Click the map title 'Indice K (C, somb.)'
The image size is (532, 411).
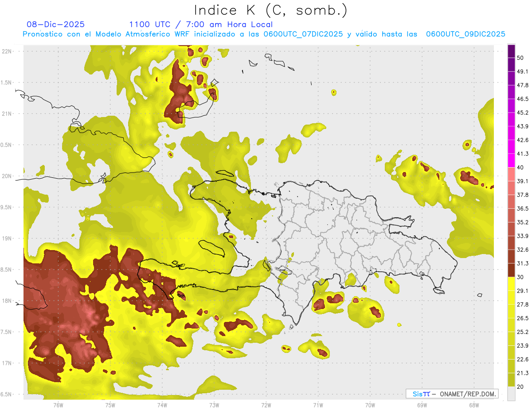[x=270, y=11]
